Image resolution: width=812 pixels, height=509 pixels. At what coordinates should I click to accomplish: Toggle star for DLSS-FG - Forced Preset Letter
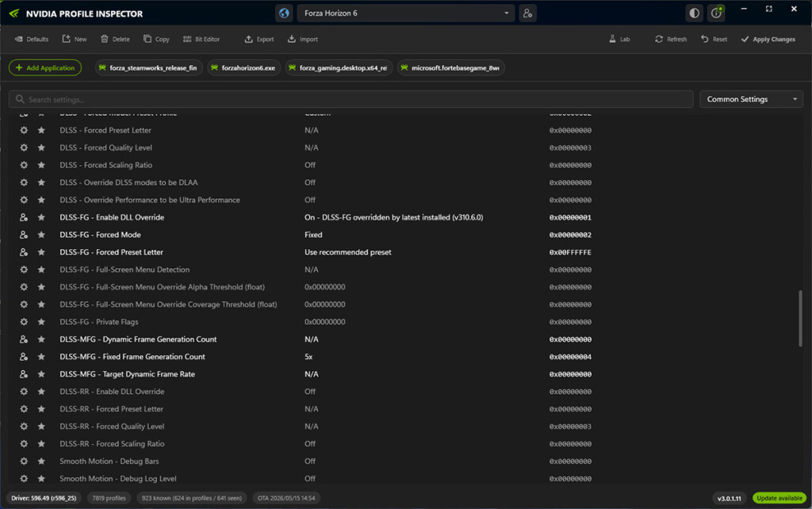(41, 252)
